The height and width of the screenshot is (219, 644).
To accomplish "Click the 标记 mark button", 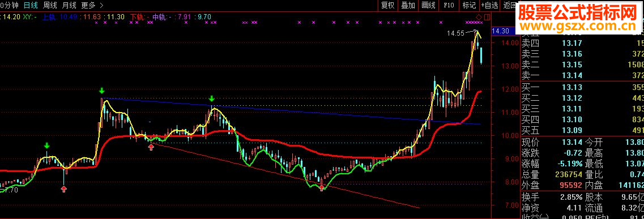I will [x=469, y=5].
